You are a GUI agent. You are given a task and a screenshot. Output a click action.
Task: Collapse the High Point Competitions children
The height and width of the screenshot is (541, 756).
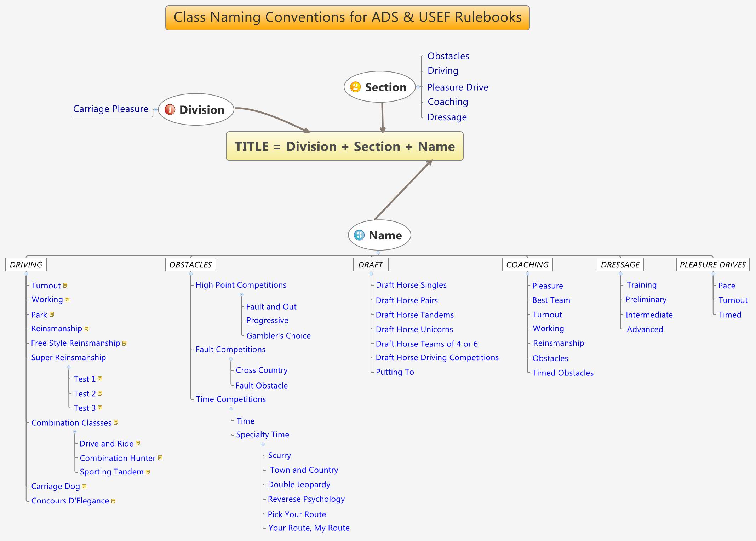click(241, 294)
